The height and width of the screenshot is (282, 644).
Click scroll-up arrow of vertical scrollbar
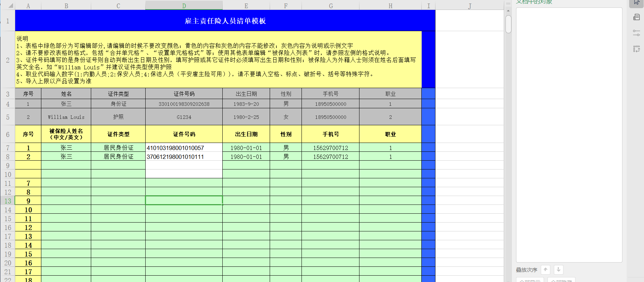(508, 11)
